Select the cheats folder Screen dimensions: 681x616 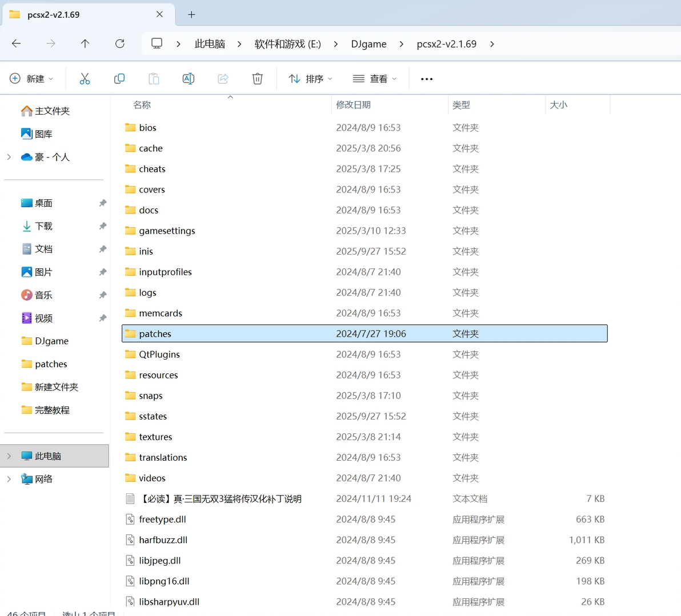365,169
